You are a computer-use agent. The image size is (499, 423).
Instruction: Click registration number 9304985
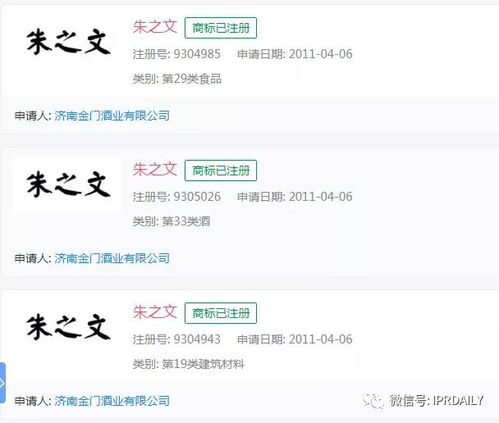197,54
